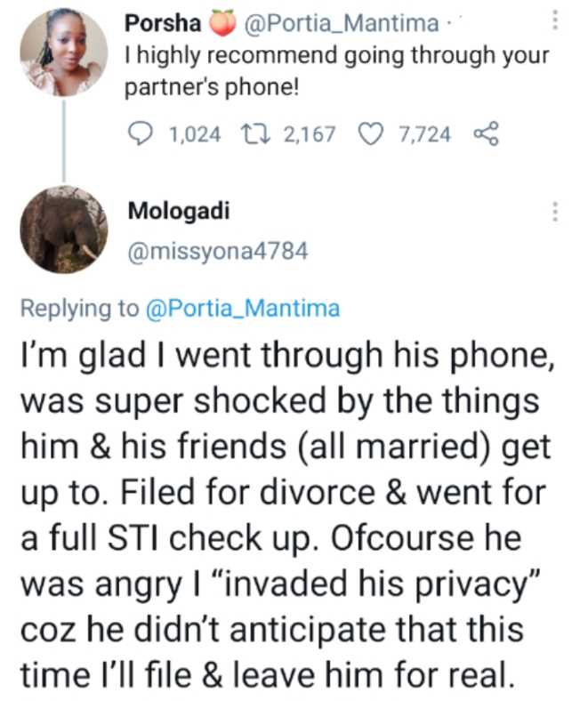Like Porsha's tweet with the heart icon
This screenshot has width=588, height=701.
point(368,134)
